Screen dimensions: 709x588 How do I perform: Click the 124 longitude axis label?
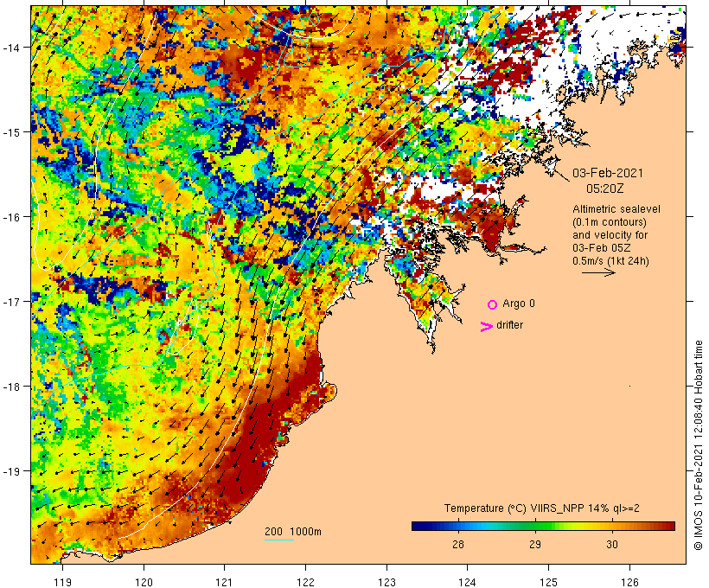point(468,582)
